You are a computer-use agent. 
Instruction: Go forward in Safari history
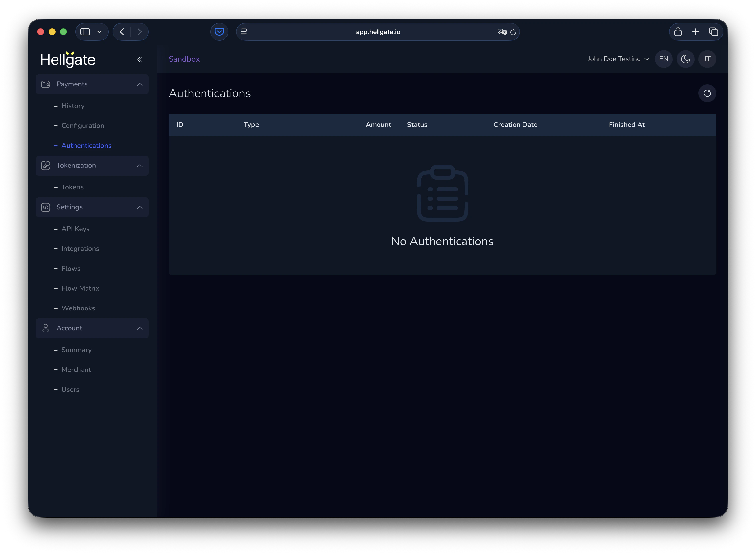tap(139, 32)
